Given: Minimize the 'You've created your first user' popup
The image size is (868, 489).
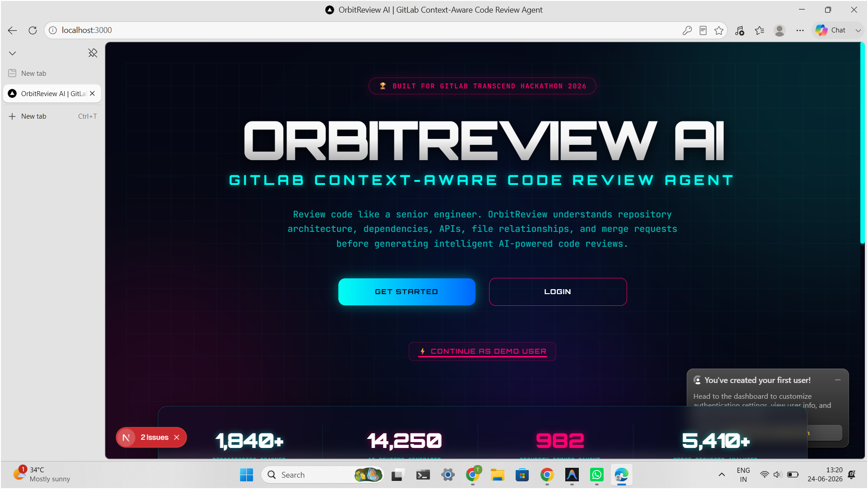Looking at the screenshot, I should (838, 380).
